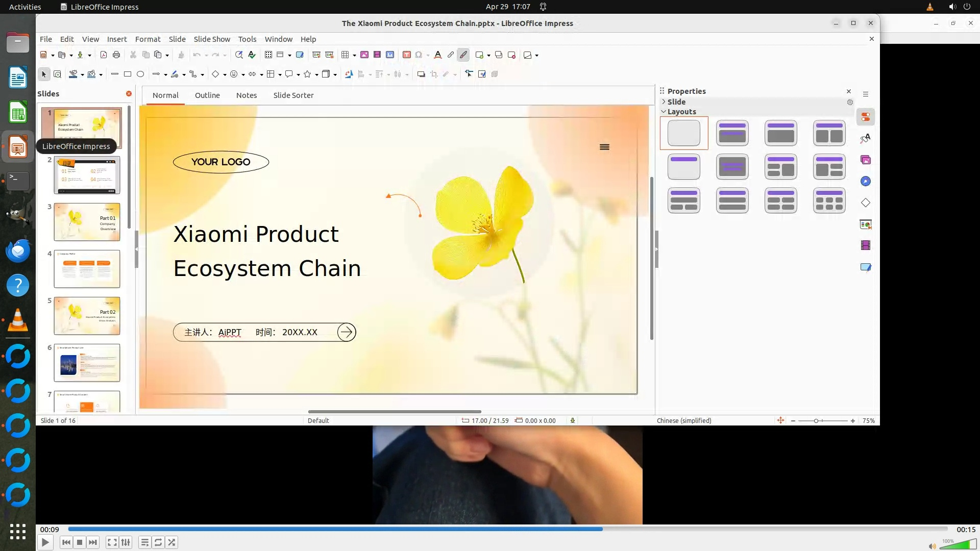Select slide 3 thumbnail Part 01

[87, 222]
